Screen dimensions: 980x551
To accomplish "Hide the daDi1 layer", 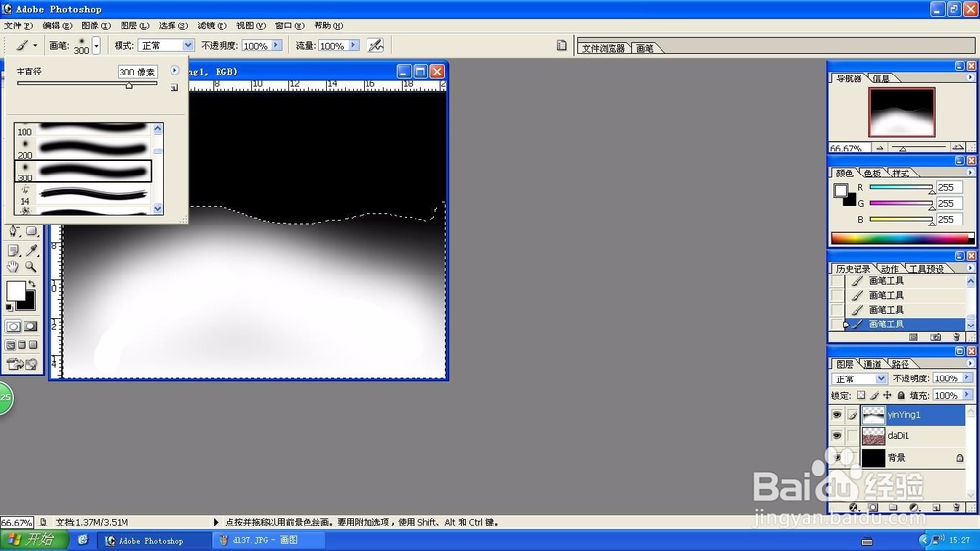I will click(x=837, y=436).
